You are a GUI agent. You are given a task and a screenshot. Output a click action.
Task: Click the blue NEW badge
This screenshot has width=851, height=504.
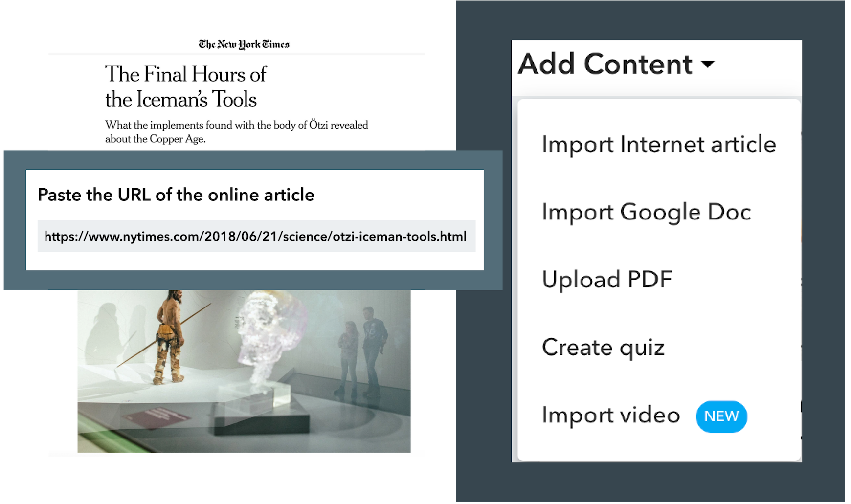click(721, 416)
